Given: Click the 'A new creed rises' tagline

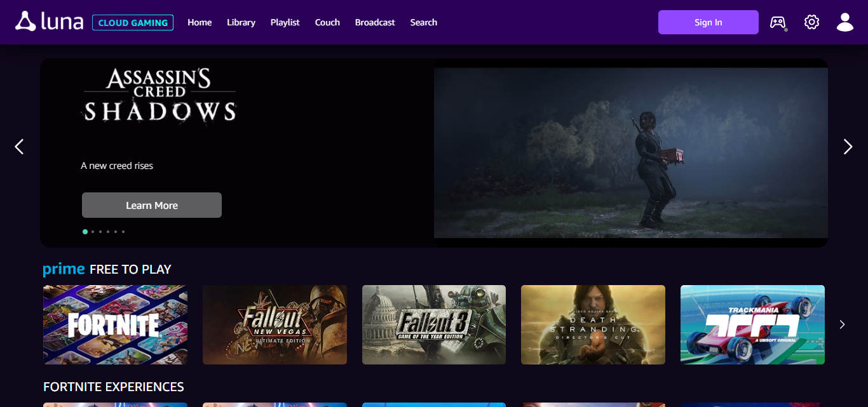Looking at the screenshot, I should [117, 166].
